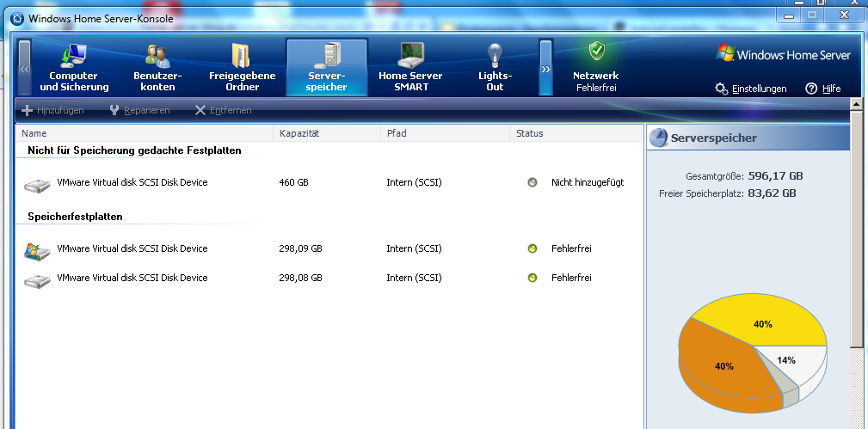Open Einstellungen settings
Viewport: 868px width, 429px height.
751,89
